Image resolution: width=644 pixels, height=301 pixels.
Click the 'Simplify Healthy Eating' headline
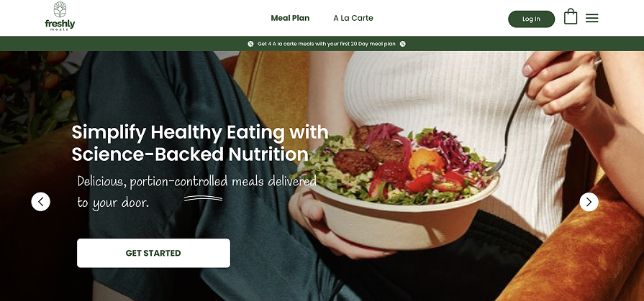(x=200, y=144)
